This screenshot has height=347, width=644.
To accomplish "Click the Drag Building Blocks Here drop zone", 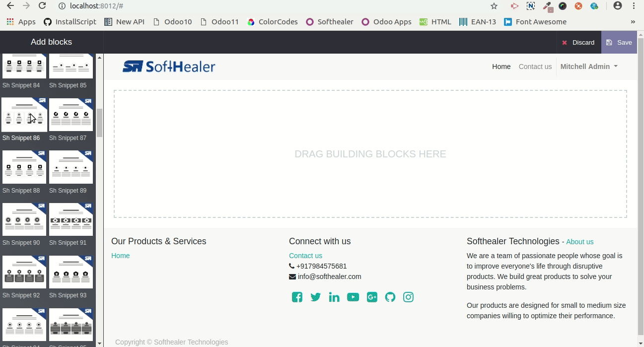I will (x=370, y=154).
